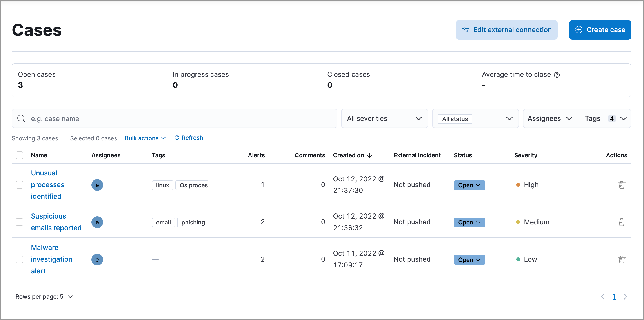
Task: Toggle the checkbox for Malware investigation alert
Action: point(20,259)
